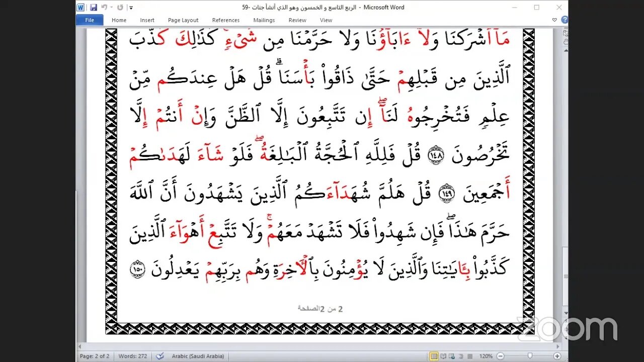Screen dimensions: 644x362
Task: Click the vertical scrollbar thumb
Action: click(x=565, y=277)
